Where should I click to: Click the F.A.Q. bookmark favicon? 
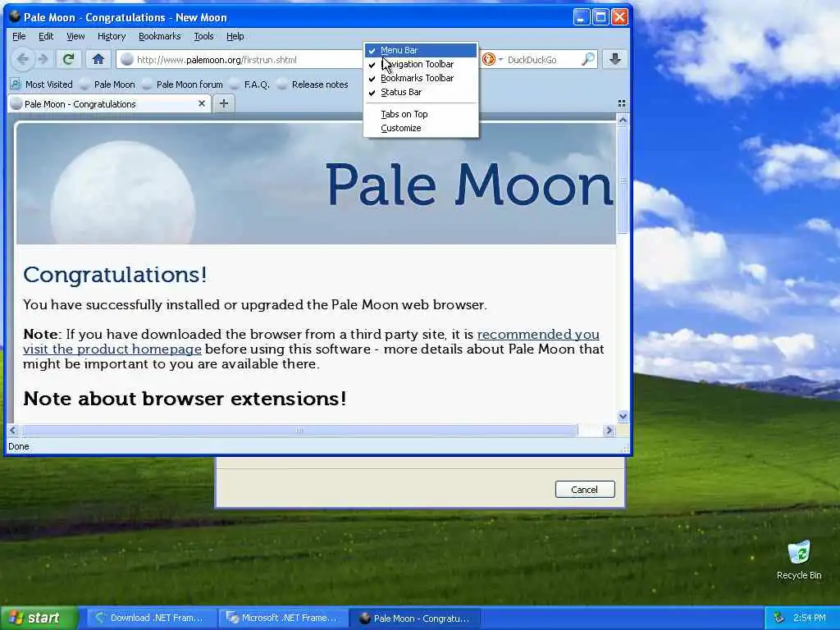tap(235, 84)
